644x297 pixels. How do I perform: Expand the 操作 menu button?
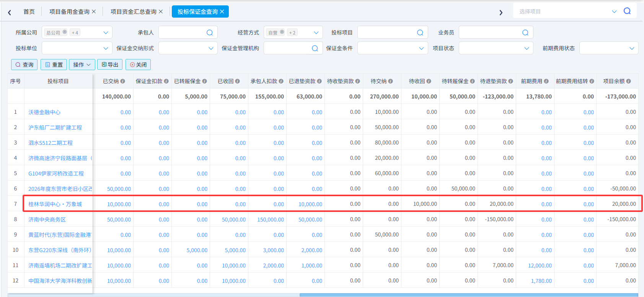[82, 65]
